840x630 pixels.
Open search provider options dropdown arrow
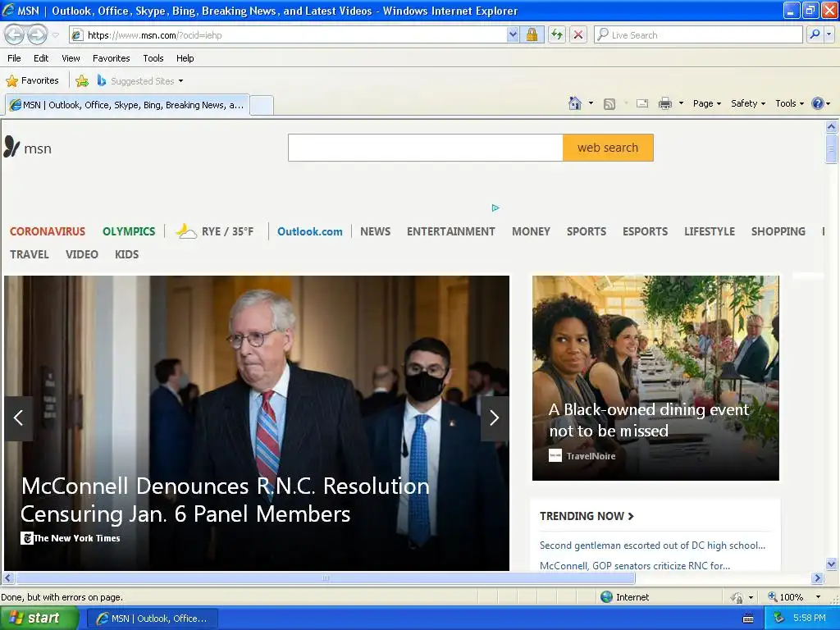(829, 34)
